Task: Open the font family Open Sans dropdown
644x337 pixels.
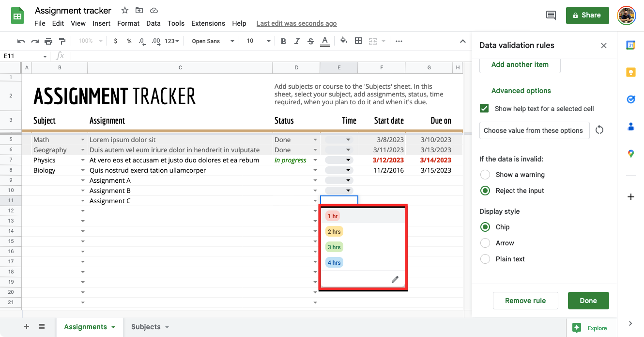Action: 213,41
